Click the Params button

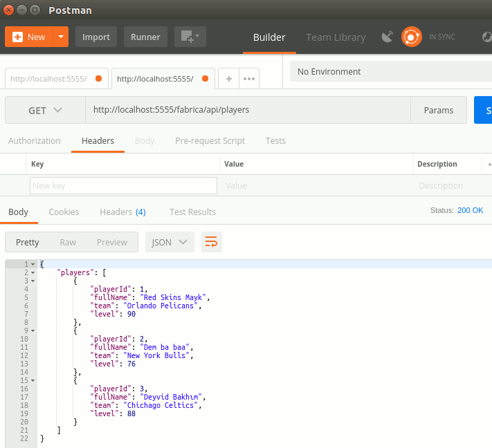pyautogui.click(x=439, y=110)
